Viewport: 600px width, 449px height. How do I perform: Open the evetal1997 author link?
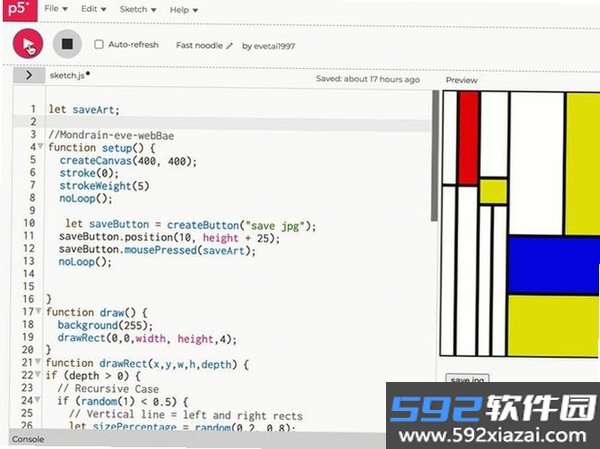[x=274, y=46]
